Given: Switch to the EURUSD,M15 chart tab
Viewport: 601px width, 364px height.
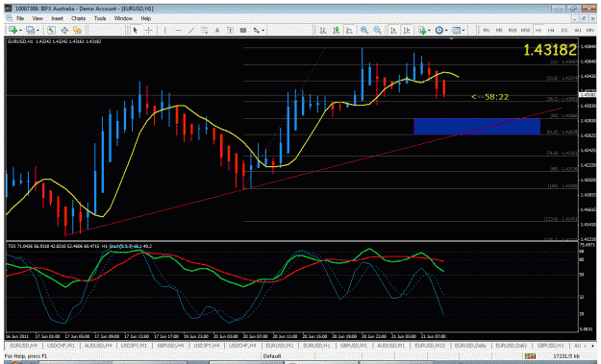Looking at the screenshot, I should coord(430,346).
